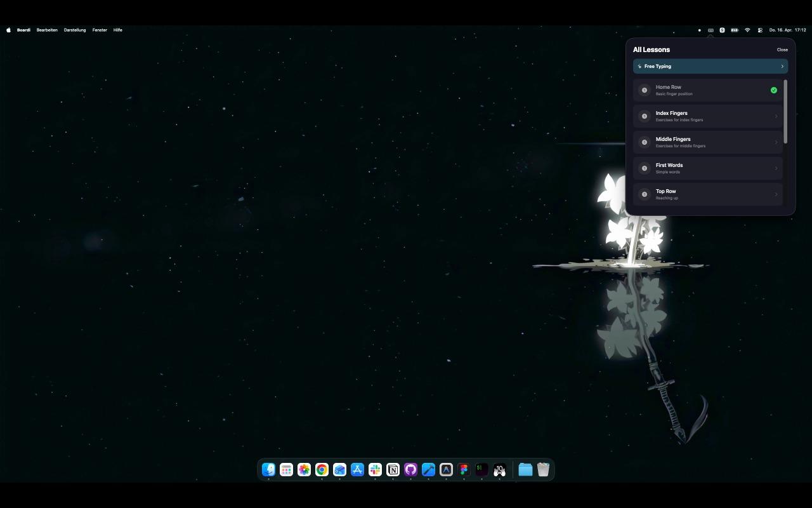Open the Hilfe menu

[x=117, y=30]
